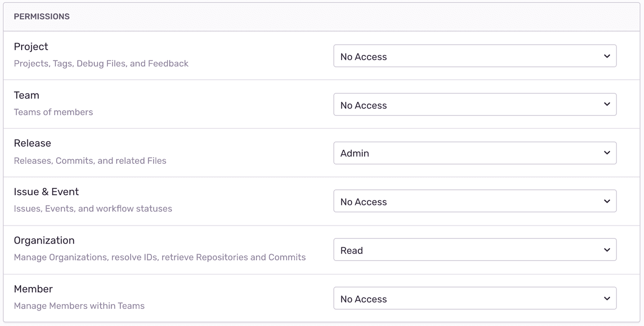Open the Team permission dropdown

pyautogui.click(x=474, y=105)
